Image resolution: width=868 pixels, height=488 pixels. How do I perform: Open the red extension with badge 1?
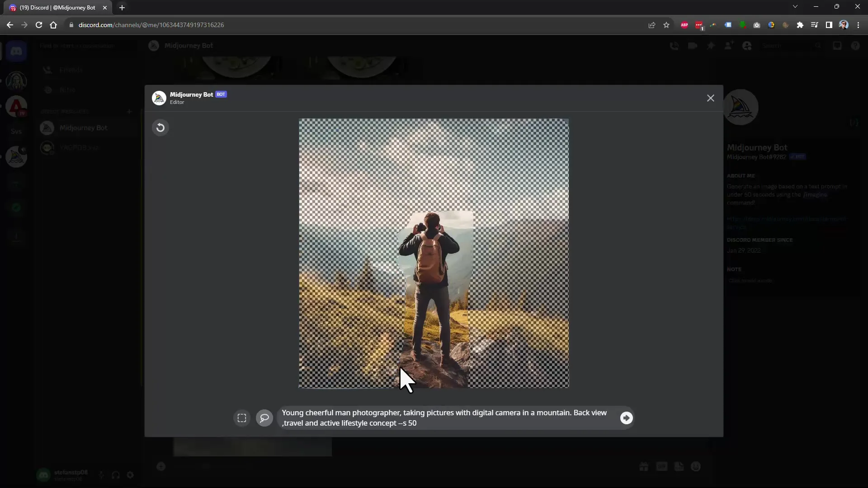coord(699,25)
